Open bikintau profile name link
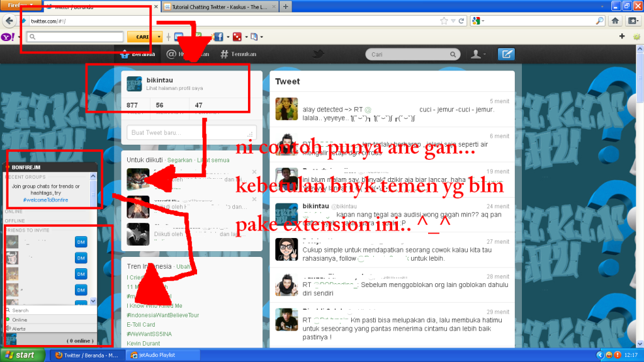The image size is (644, 362). tap(160, 80)
